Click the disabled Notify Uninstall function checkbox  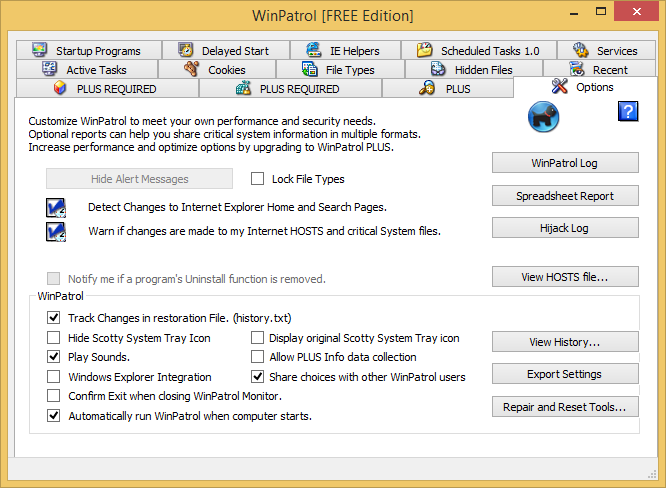pos(54,279)
